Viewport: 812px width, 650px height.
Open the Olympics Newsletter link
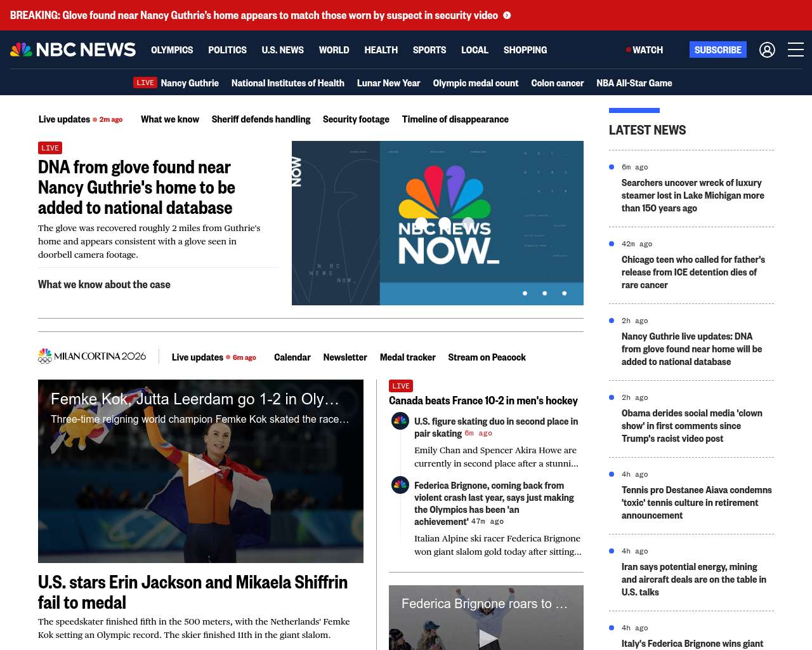[x=345, y=357]
